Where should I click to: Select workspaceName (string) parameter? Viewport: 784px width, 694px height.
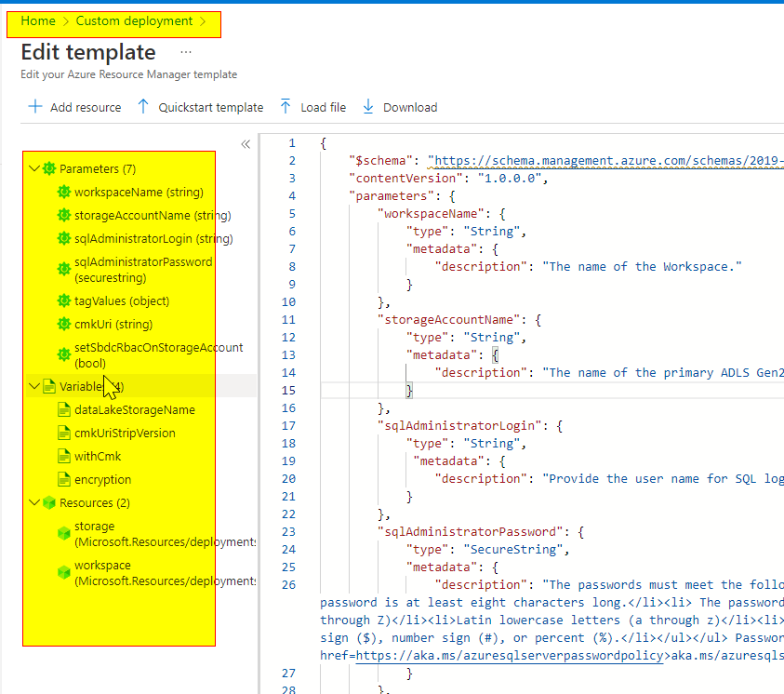(139, 193)
